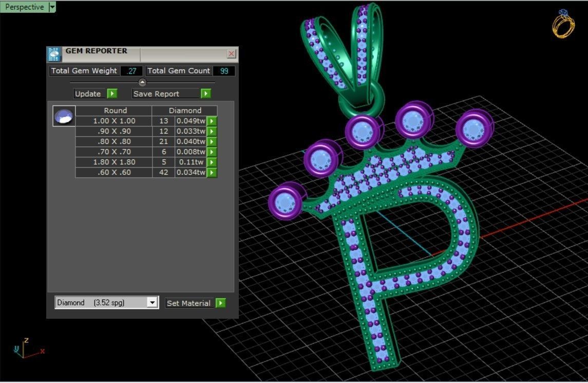Click the 0.034tw weight cell
The width and height of the screenshot is (588, 383).
point(191,172)
